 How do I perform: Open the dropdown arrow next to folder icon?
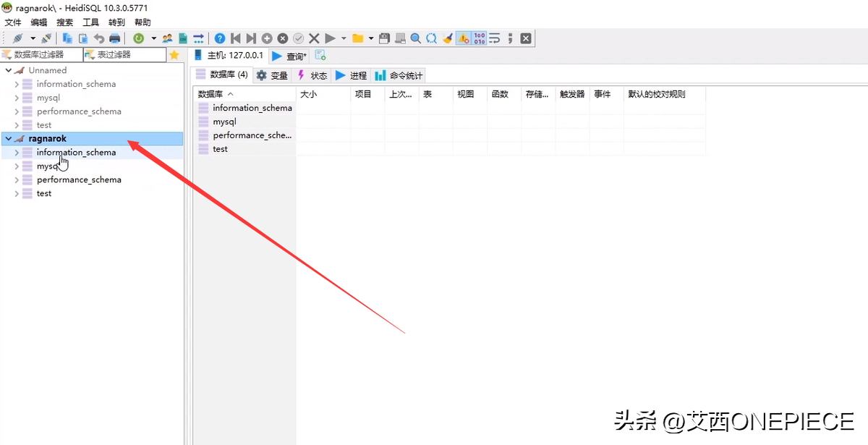click(x=371, y=38)
